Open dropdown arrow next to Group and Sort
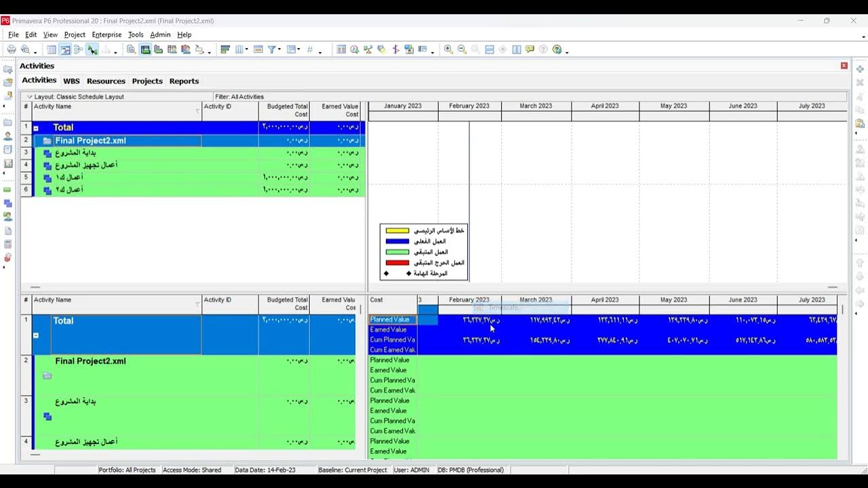The image size is (868, 488). pyautogui.click(x=299, y=49)
